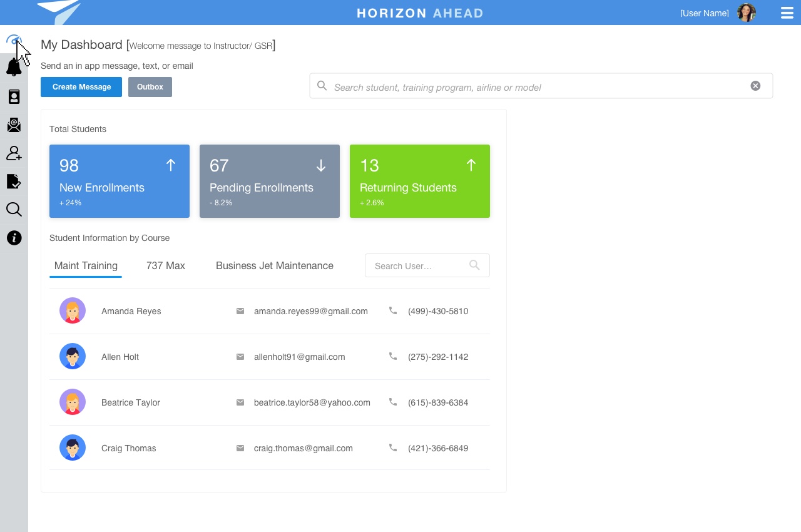Screen dimensions: 801x532
Task: Click the paper plane logo in header
Action: [x=60, y=11]
